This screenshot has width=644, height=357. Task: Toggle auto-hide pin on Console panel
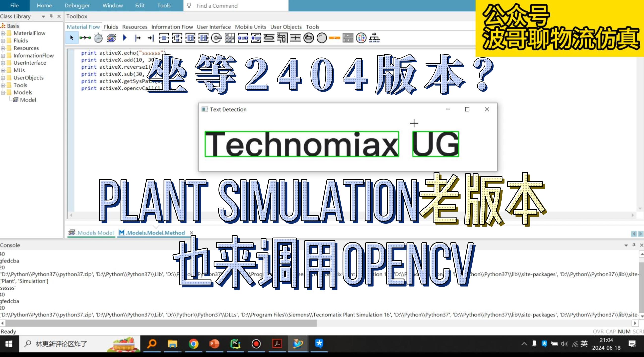(634, 245)
